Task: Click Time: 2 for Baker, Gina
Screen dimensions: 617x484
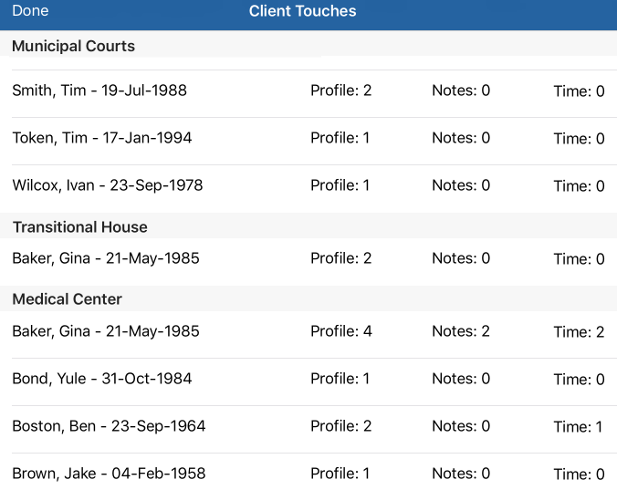Action: (x=579, y=332)
